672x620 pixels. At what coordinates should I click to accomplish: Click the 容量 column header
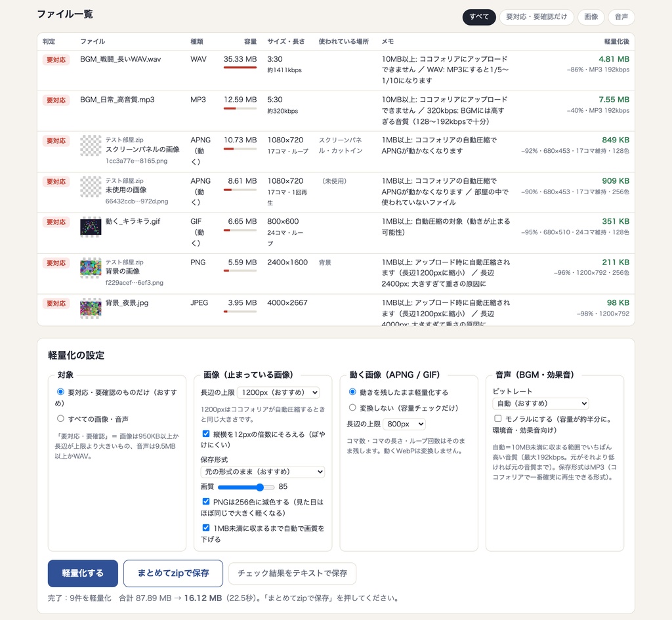pyautogui.click(x=250, y=41)
